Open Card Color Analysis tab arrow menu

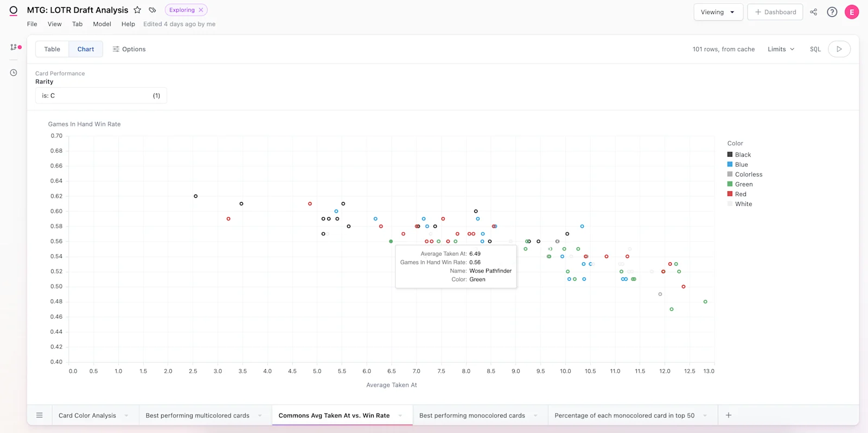coord(126,416)
